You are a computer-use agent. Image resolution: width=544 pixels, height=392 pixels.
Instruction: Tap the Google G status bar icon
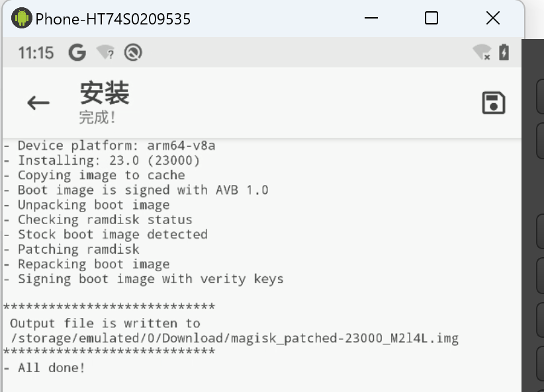tap(77, 52)
